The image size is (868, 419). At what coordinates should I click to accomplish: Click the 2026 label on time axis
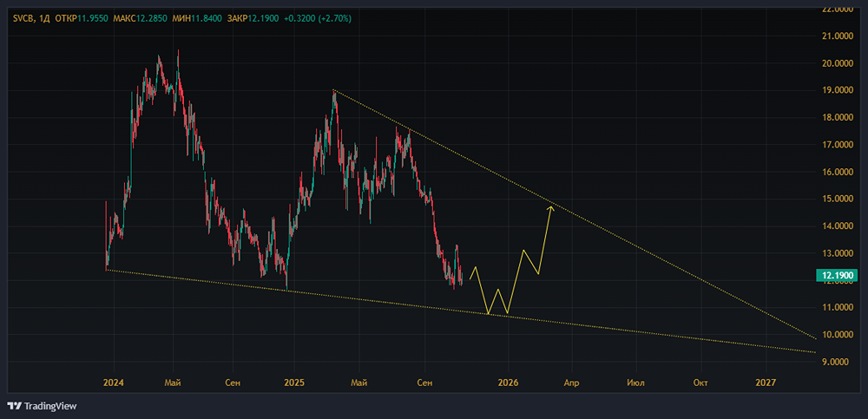(x=508, y=383)
